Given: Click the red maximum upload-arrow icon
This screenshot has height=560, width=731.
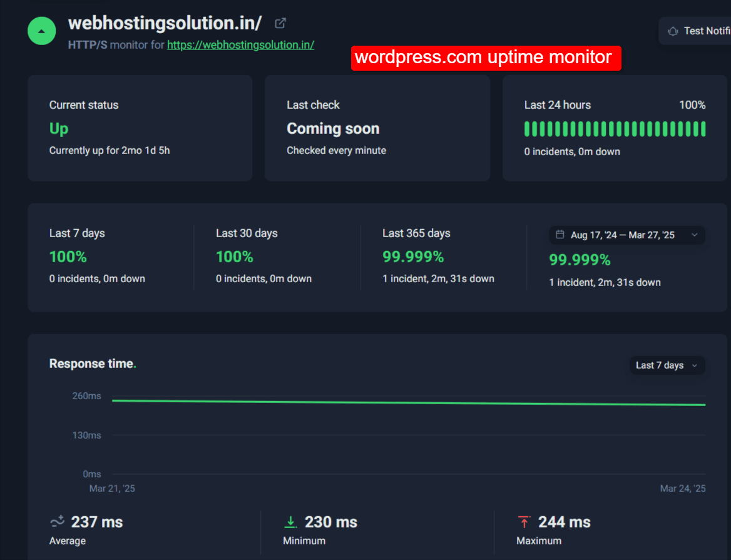Looking at the screenshot, I should tap(524, 522).
